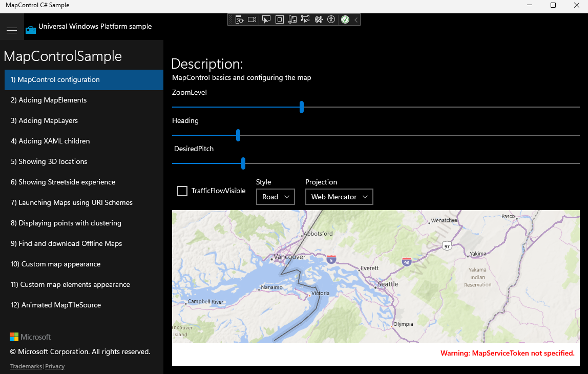Viewport: 588px width, 374px height.
Task: Open 8) Displaying points with clustering
Action: (x=84, y=223)
